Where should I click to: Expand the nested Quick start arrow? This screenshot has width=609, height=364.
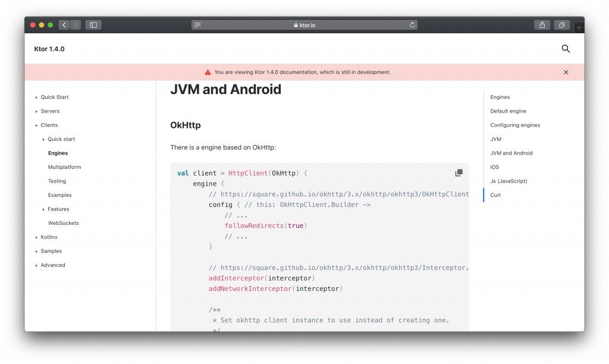click(x=43, y=139)
